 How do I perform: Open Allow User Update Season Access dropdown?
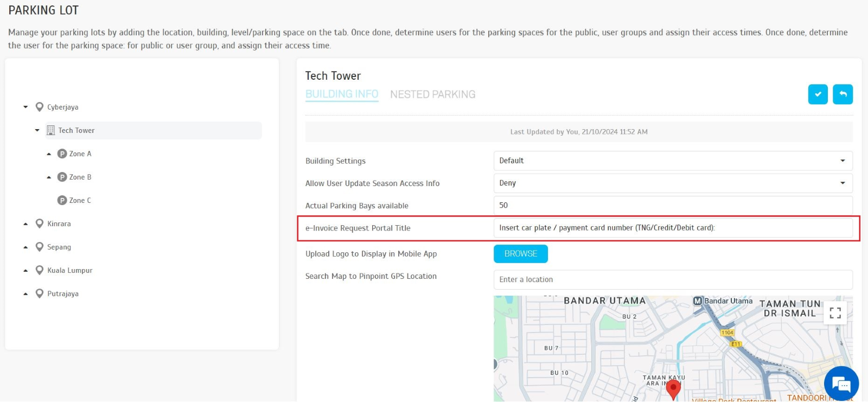673,183
